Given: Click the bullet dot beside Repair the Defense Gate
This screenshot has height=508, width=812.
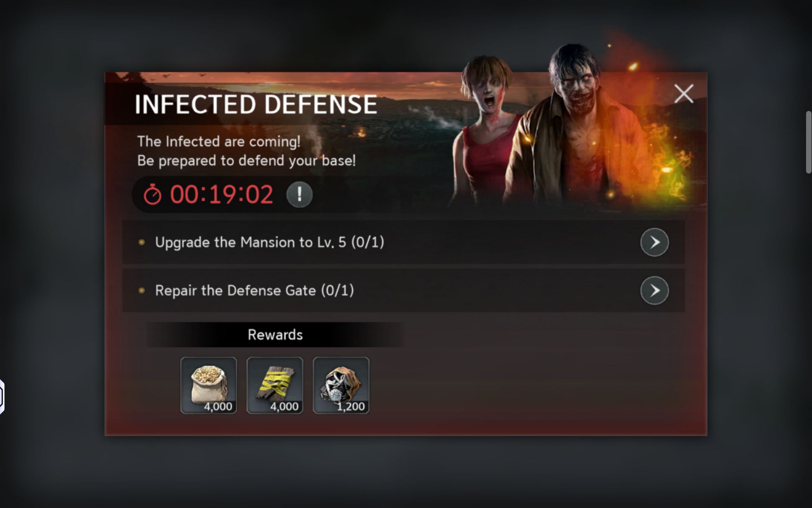Looking at the screenshot, I should pyautogui.click(x=142, y=290).
